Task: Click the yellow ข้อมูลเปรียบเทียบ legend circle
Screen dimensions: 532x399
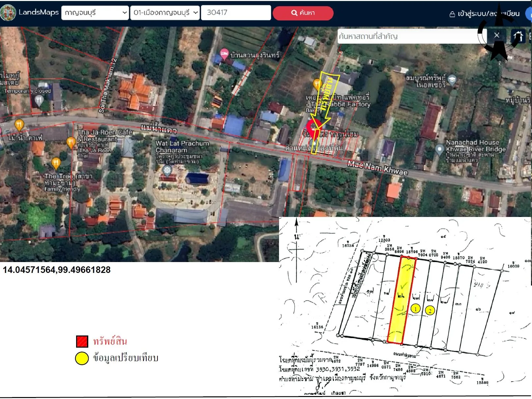Action: tap(82, 358)
